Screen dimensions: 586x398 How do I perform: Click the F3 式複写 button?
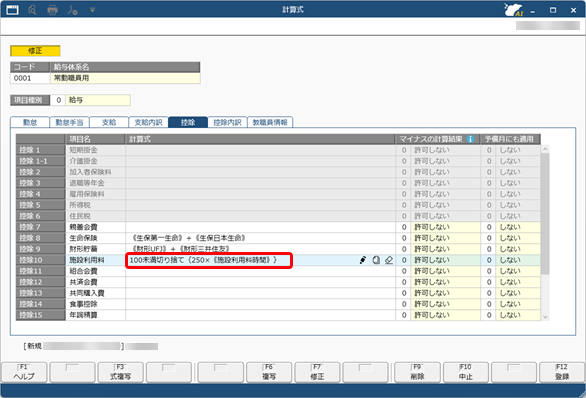(120, 372)
